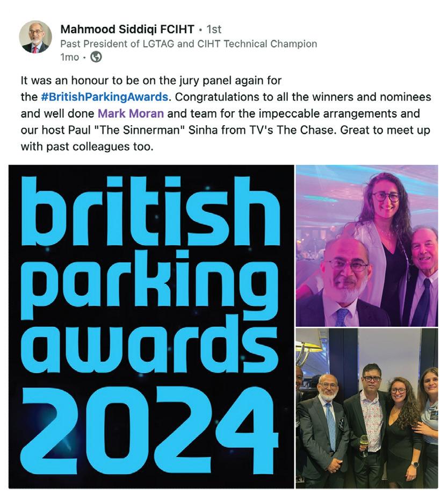The height and width of the screenshot is (501, 448).
Task: Click the post body text paragraph
Action: pyautogui.click(x=226, y=113)
